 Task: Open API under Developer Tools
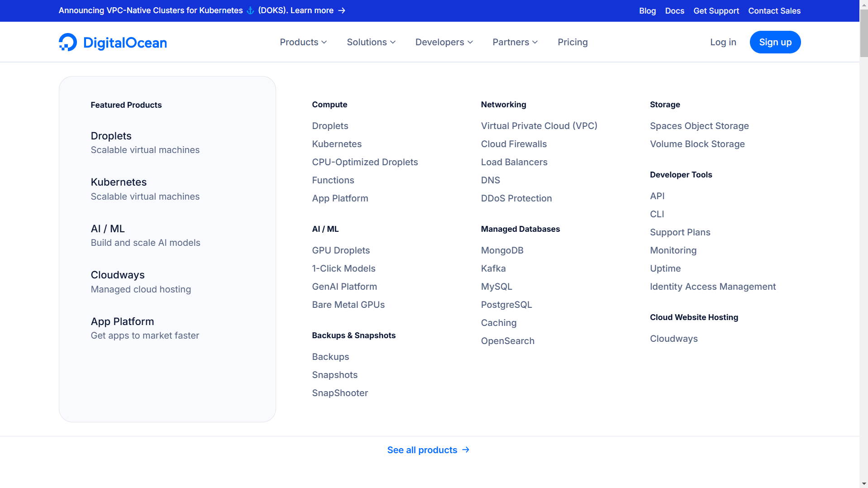(x=657, y=196)
